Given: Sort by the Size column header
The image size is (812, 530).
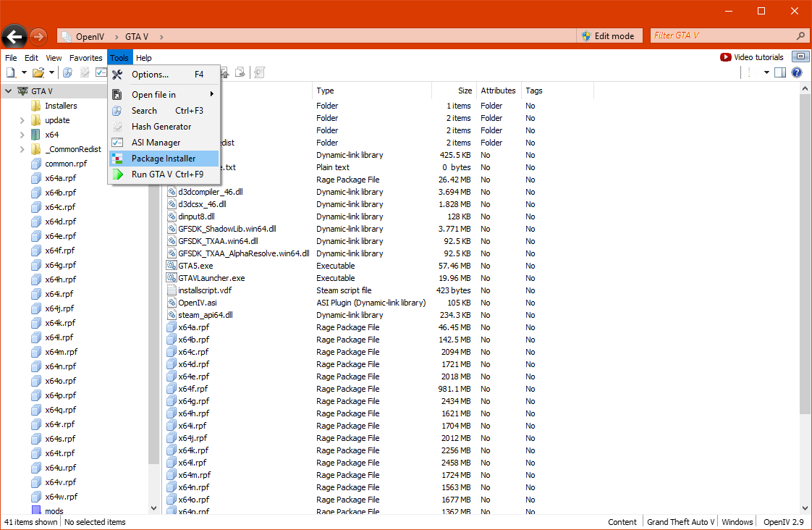Looking at the screenshot, I should [x=454, y=91].
